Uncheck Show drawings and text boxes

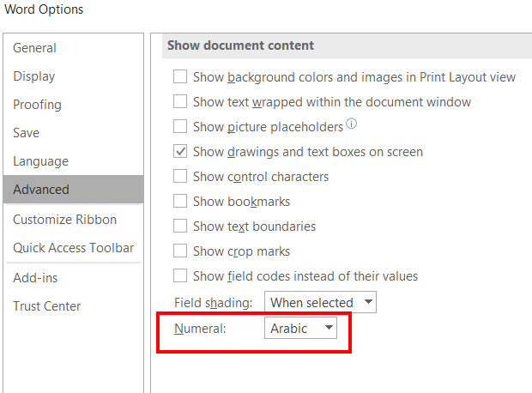point(180,152)
